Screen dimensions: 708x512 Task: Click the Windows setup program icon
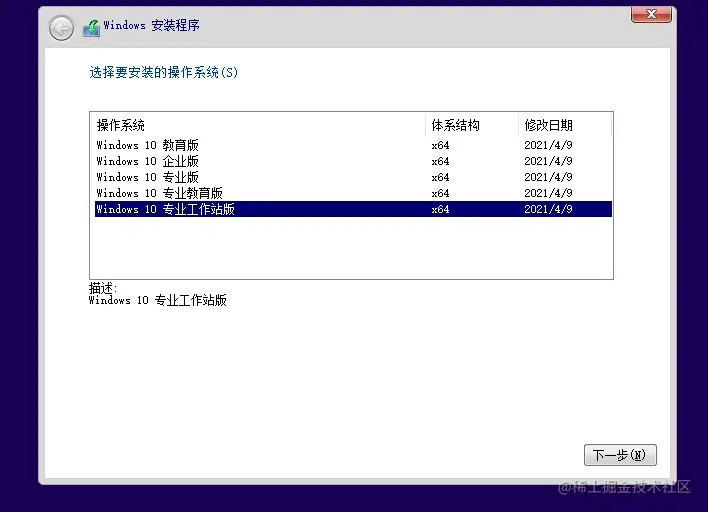[91, 28]
